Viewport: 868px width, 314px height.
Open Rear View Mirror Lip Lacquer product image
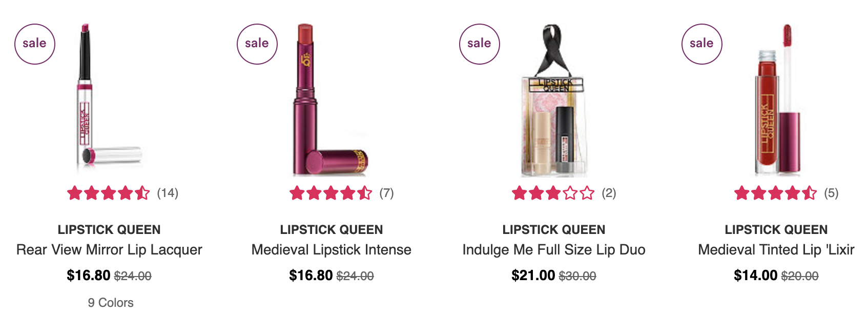click(109, 100)
